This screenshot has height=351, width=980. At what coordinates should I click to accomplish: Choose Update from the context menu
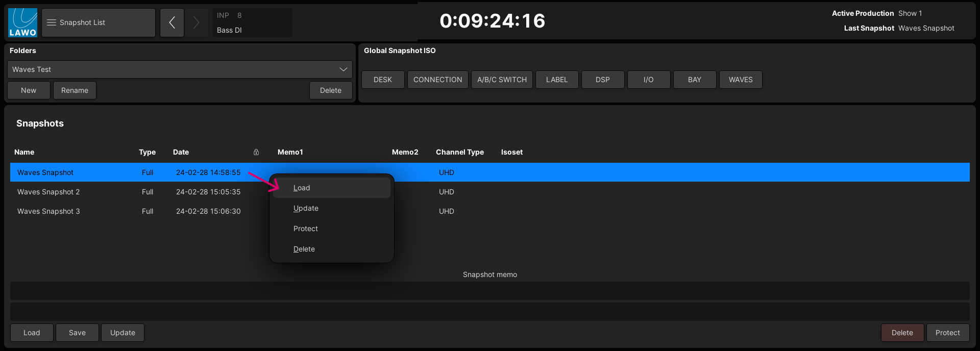306,208
